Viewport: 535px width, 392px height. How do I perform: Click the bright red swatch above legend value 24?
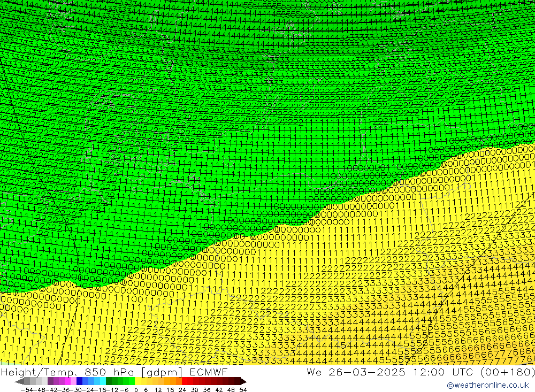pyautogui.click(x=185, y=381)
